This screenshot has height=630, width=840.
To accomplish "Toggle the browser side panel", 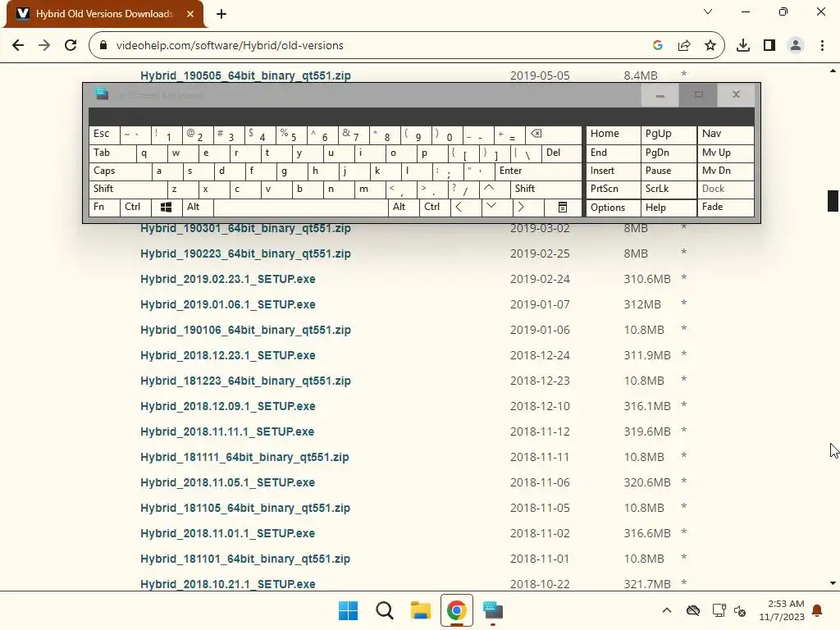I will tap(769, 45).
